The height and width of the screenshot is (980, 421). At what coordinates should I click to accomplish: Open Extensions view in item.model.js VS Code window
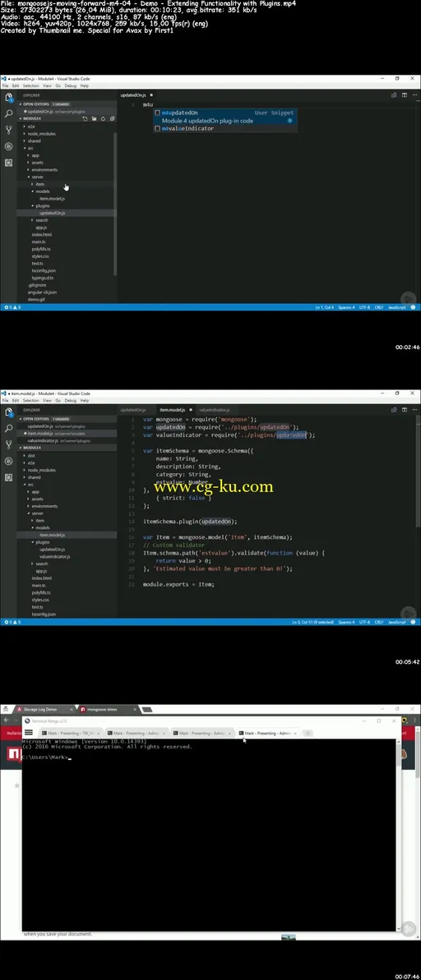coord(8,477)
